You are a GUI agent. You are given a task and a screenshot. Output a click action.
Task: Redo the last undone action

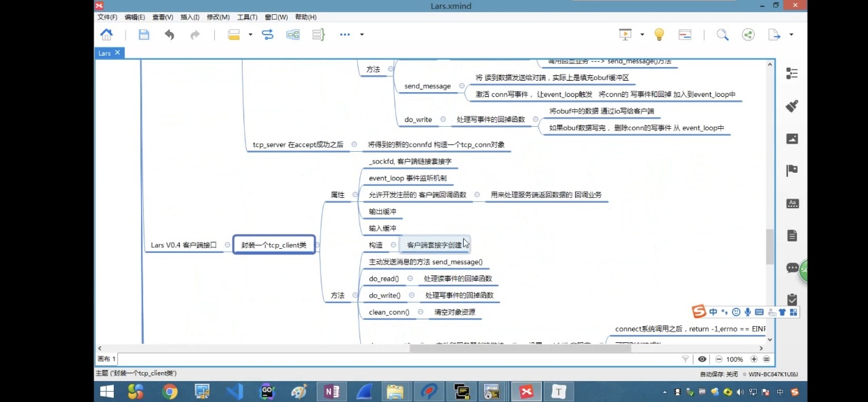tap(195, 35)
